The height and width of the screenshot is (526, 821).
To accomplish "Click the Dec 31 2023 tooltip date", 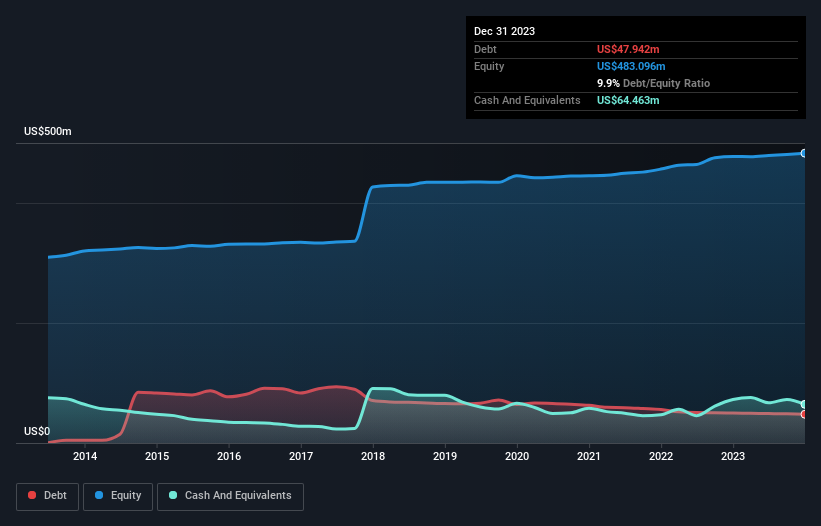I will (504, 31).
